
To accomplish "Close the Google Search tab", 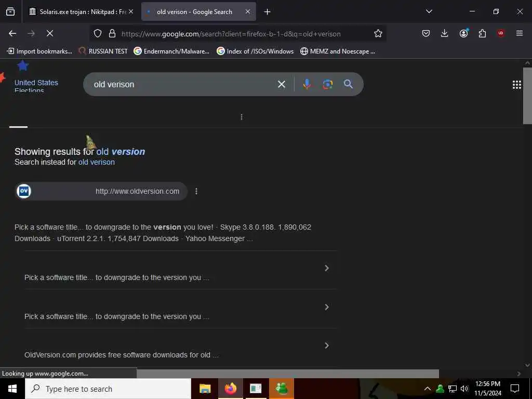I will tap(248, 11).
